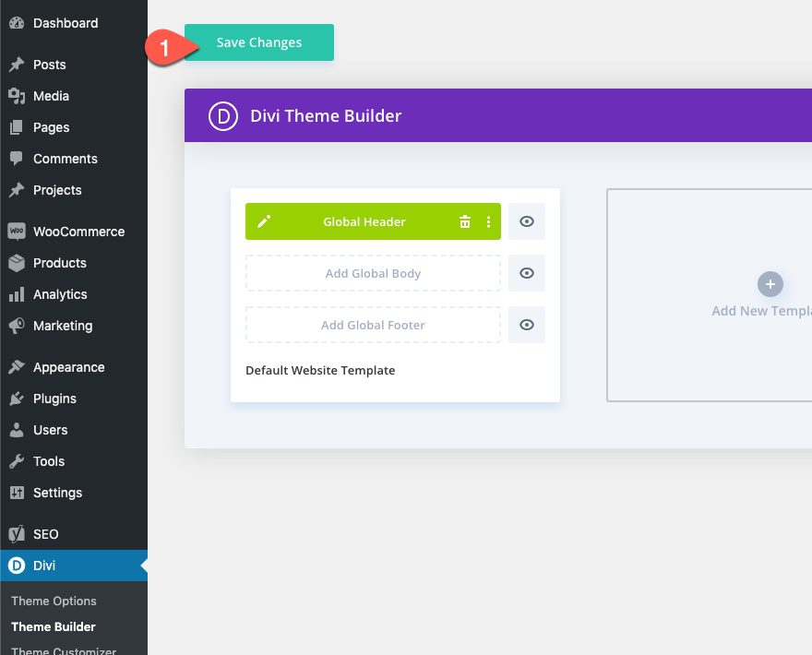812x655 pixels.
Task: Click the Divi logo in the Theme Builder header
Action: (x=221, y=115)
